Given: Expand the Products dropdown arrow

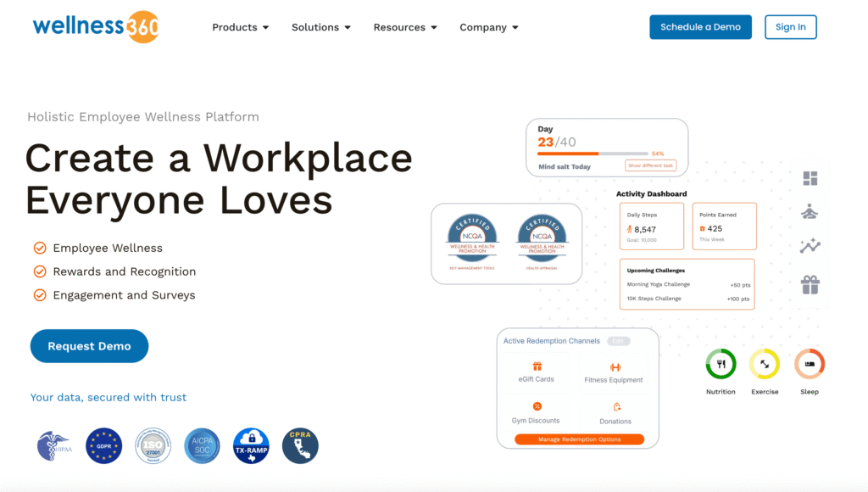Looking at the screenshot, I should coord(265,28).
